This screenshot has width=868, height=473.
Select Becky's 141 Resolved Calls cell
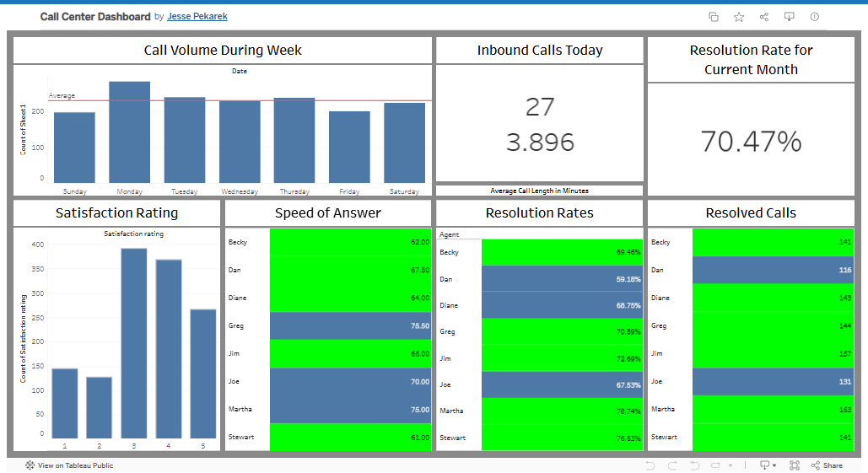[774, 242]
